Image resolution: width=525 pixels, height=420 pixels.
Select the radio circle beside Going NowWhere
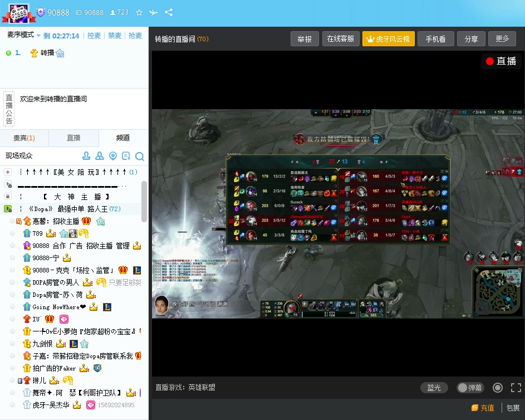[x=13, y=307]
